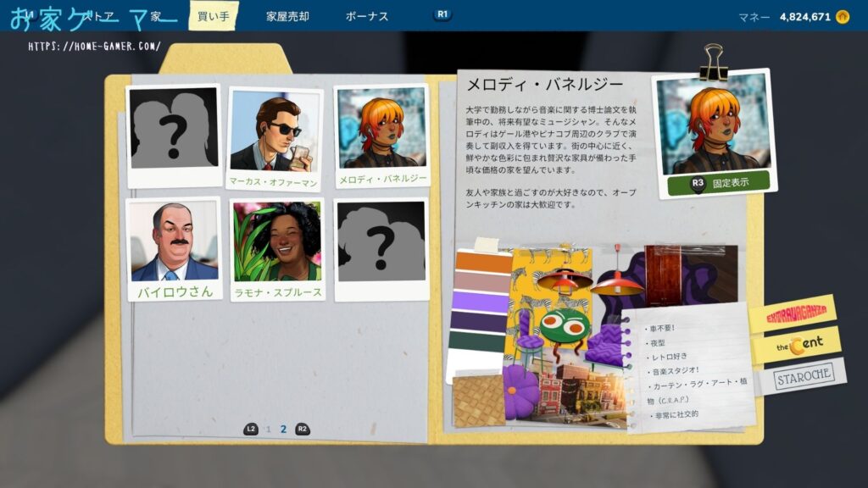Click the R2 next page icon
Screen dimensions: 868x488
(x=303, y=429)
